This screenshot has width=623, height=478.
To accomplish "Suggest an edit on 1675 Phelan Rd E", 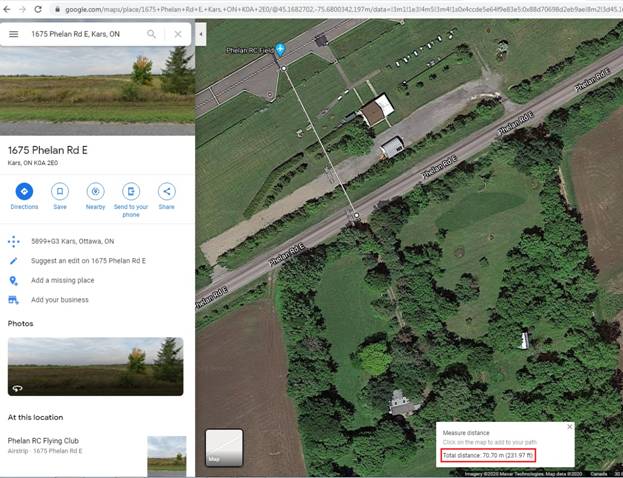I will click(x=88, y=261).
